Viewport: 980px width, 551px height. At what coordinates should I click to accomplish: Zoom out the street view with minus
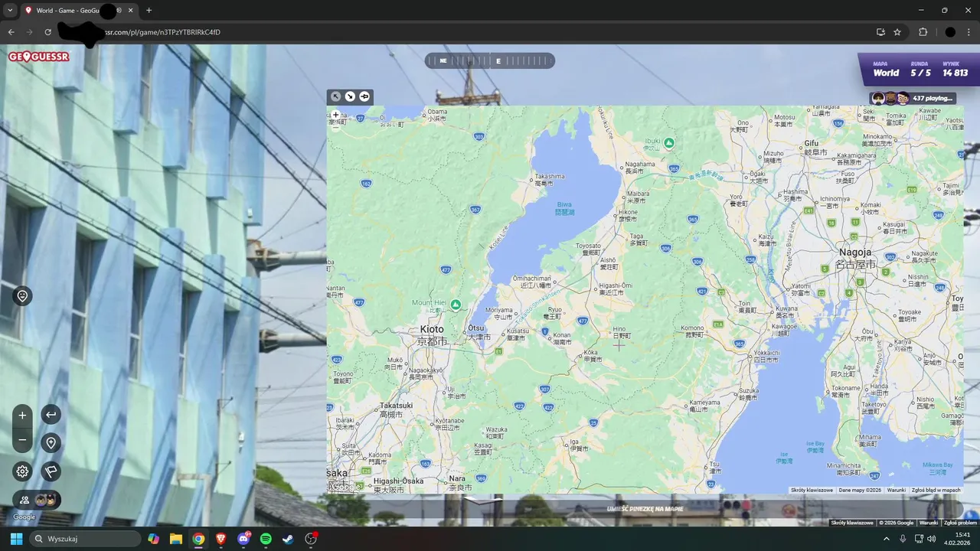point(22,440)
